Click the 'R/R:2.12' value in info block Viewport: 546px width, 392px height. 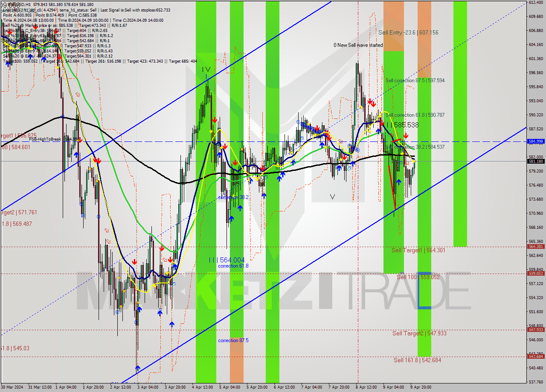(x=105, y=56)
